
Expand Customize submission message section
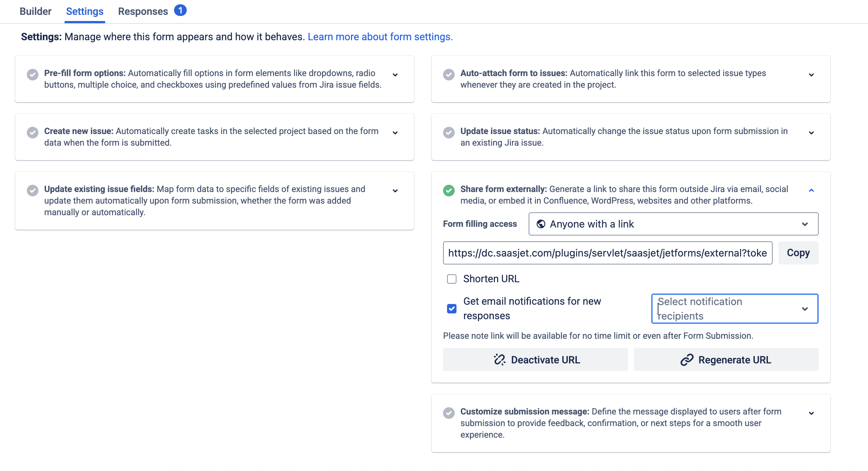click(x=811, y=413)
